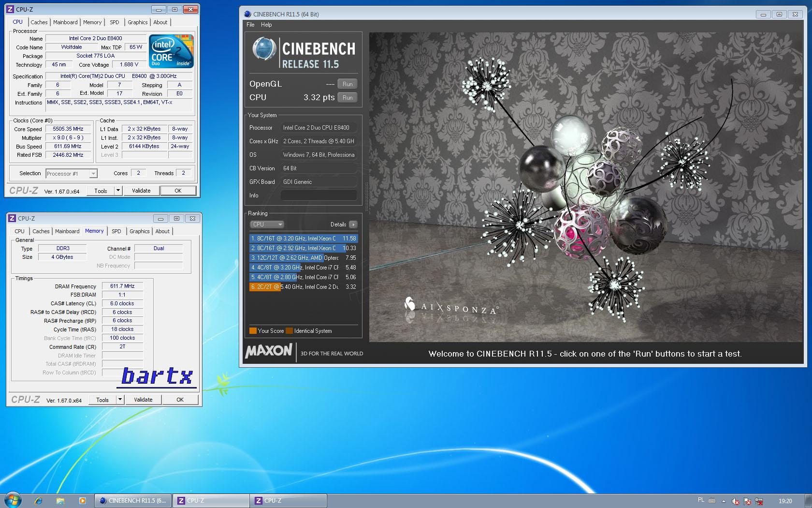Launch Internet Explorer from taskbar
Screen dimensions: 812x508
coord(38,501)
